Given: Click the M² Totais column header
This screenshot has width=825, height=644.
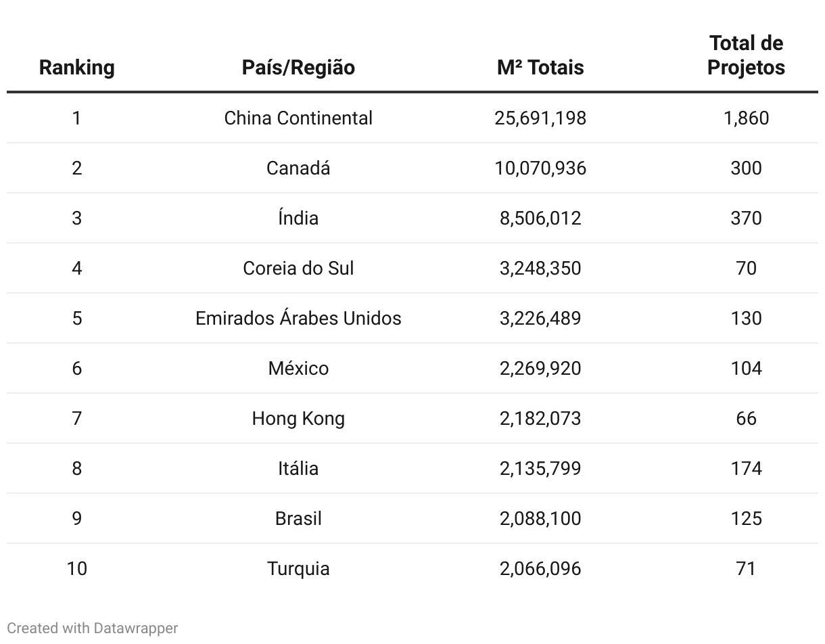Looking at the screenshot, I should tap(540, 67).
